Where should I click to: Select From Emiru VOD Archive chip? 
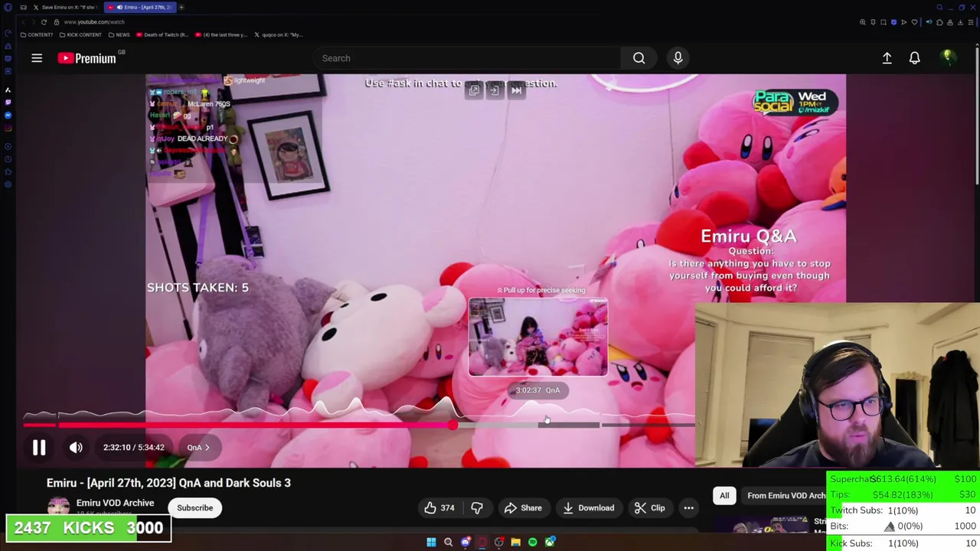point(786,496)
